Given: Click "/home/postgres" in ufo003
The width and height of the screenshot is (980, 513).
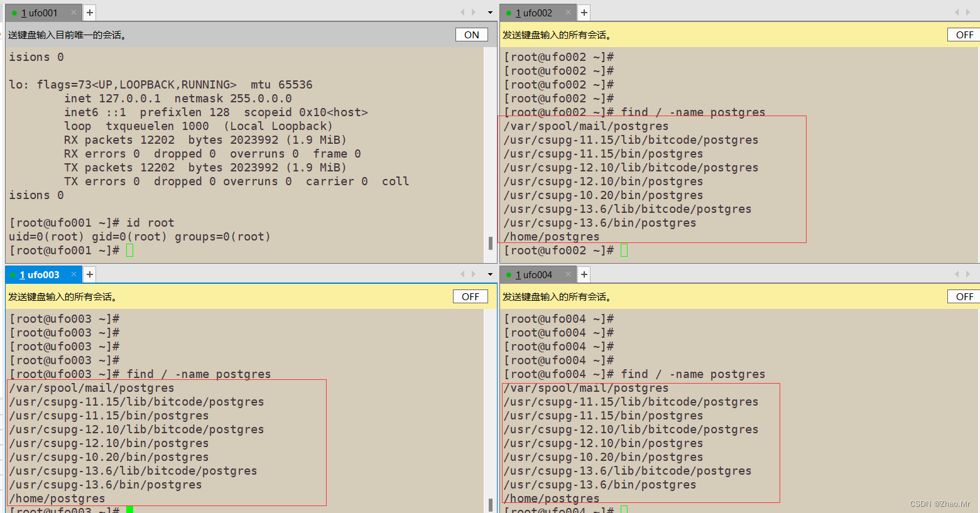Looking at the screenshot, I should (57, 499).
